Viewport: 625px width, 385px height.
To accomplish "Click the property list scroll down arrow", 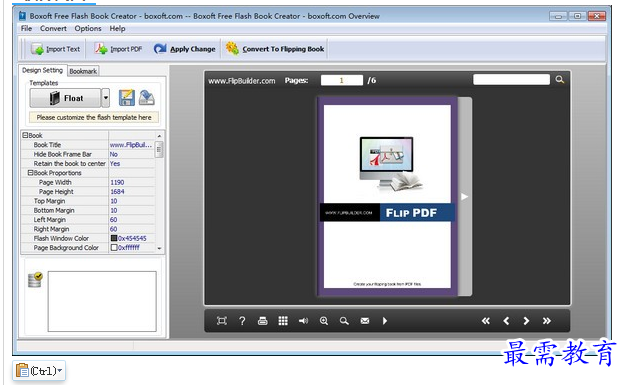I will point(159,248).
